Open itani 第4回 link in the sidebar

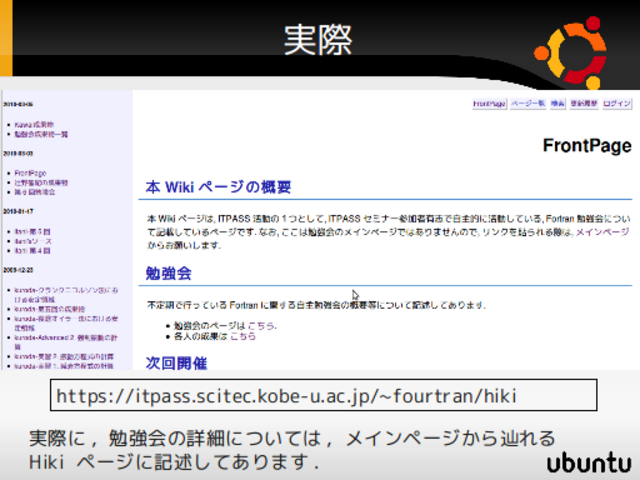coord(32,249)
